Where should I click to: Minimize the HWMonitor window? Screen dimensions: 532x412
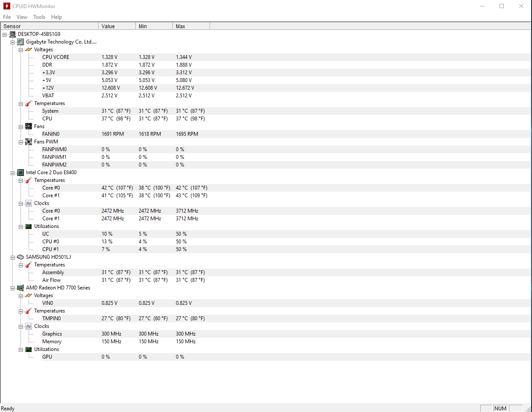coord(482,6)
